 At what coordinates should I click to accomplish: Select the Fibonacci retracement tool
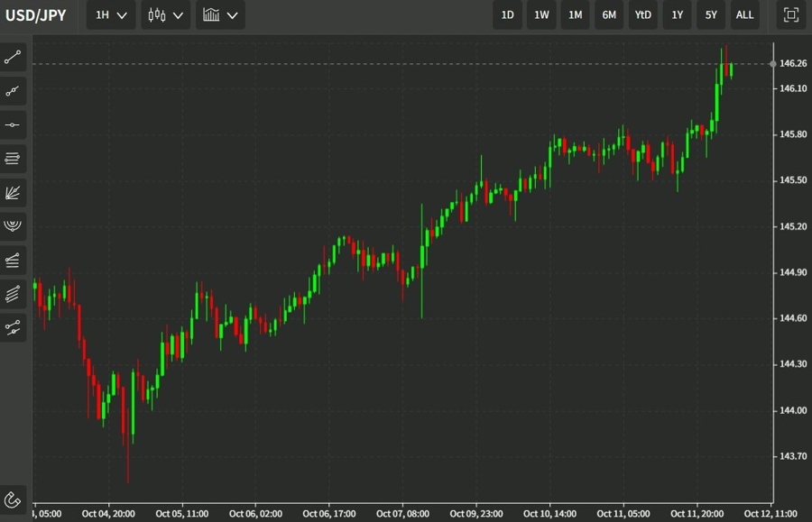tap(13, 260)
